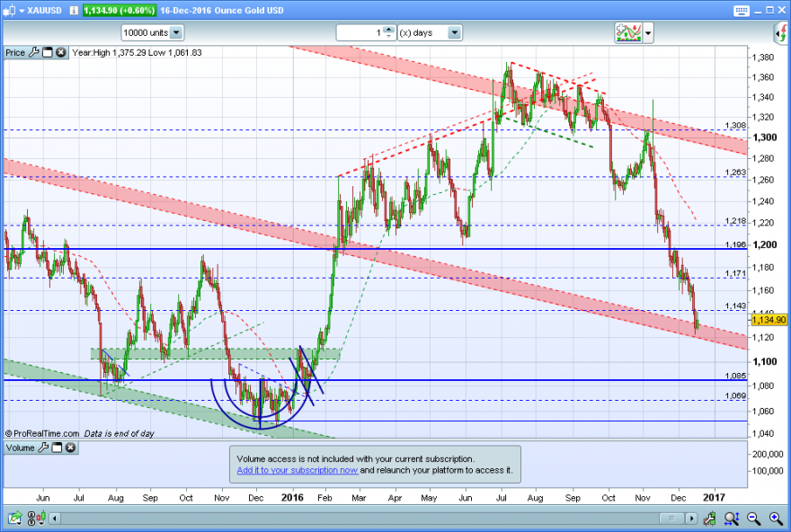Increase the period count stepper
The width and height of the screenshot is (791, 532).
click(388, 30)
